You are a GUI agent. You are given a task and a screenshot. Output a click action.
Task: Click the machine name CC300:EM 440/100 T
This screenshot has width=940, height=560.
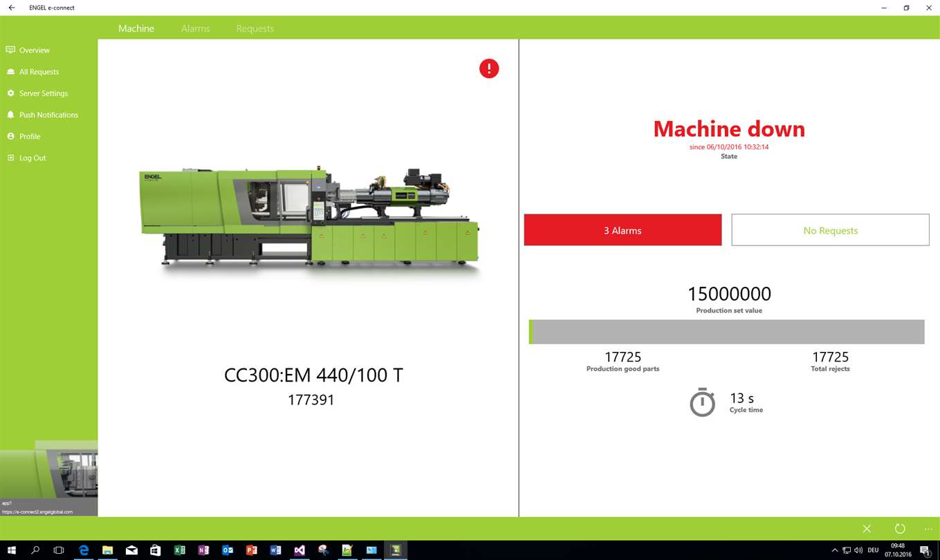(x=313, y=375)
